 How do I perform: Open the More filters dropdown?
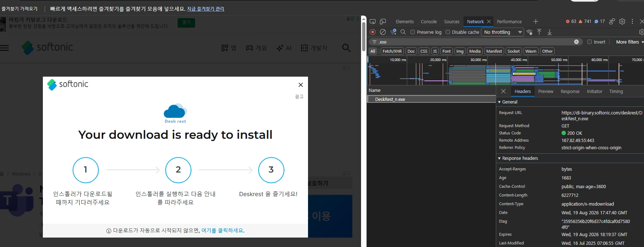click(x=629, y=42)
